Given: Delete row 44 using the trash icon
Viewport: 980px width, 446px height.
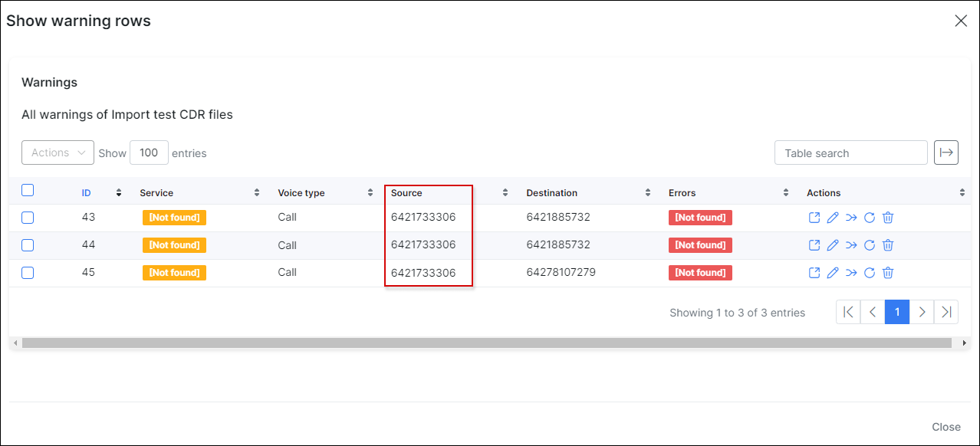Looking at the screenshot, I should [x=888, y=245].
